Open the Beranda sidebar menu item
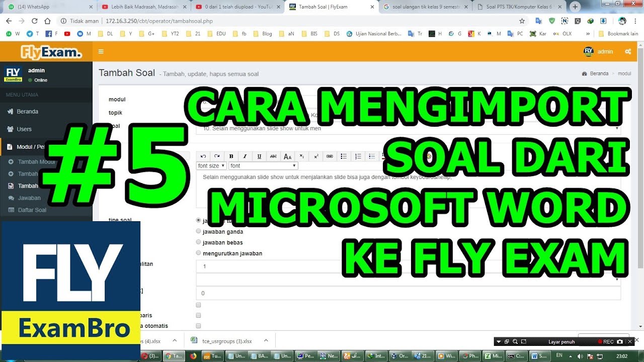The image size is (644, 362). 46,112
